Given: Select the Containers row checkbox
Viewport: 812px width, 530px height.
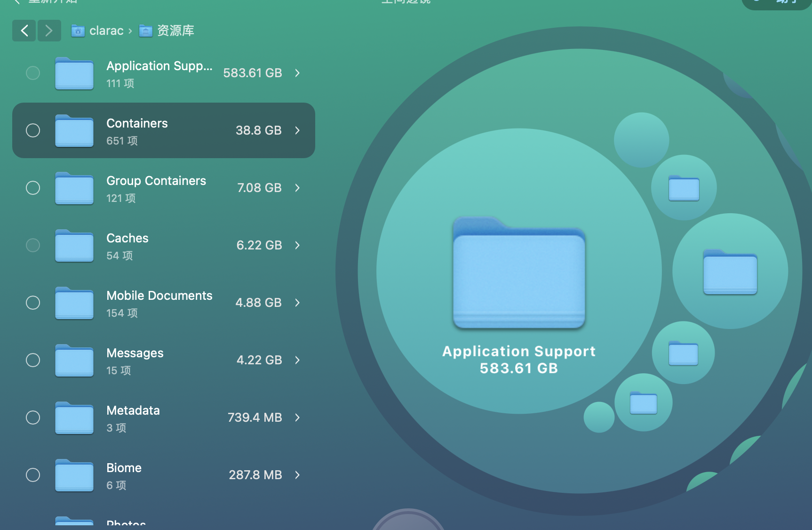Looking at the screenshot, I should (33, 130).
